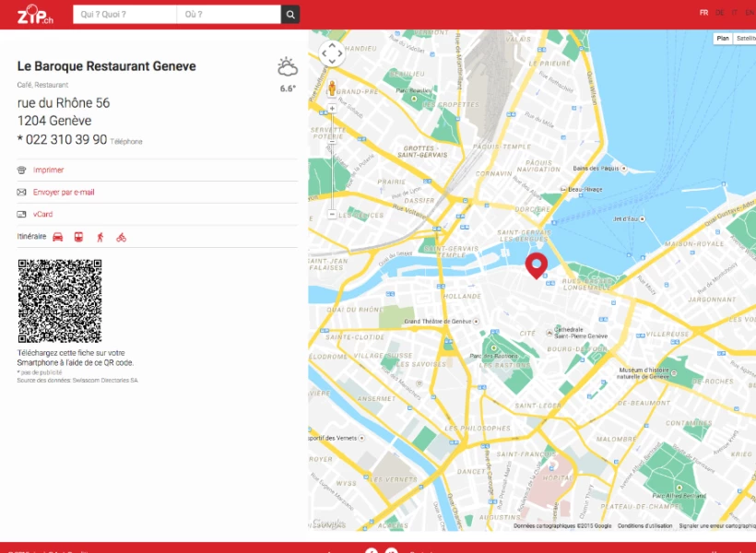Click the Parc Beaulieu marker

click(414, 99)
